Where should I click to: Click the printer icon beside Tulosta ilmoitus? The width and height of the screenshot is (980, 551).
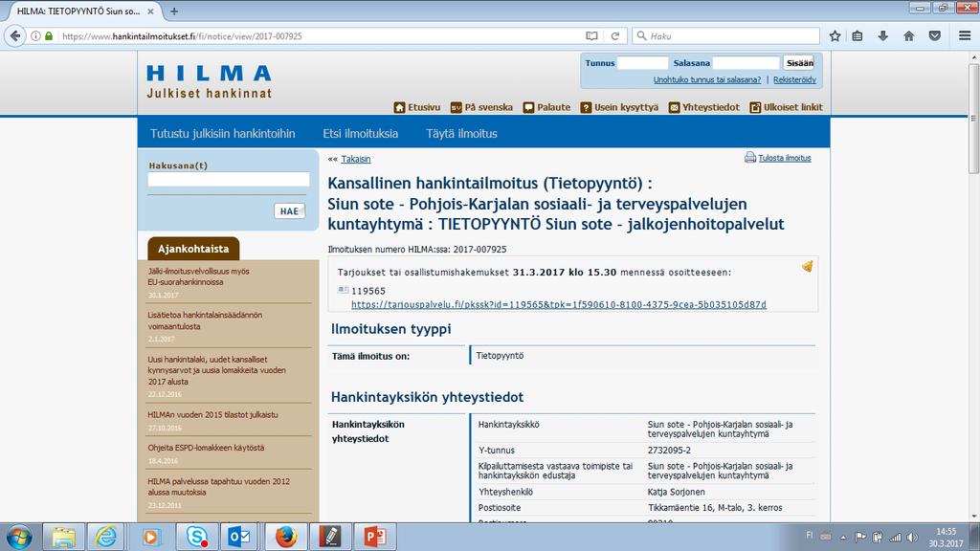(x=750, y=158)
